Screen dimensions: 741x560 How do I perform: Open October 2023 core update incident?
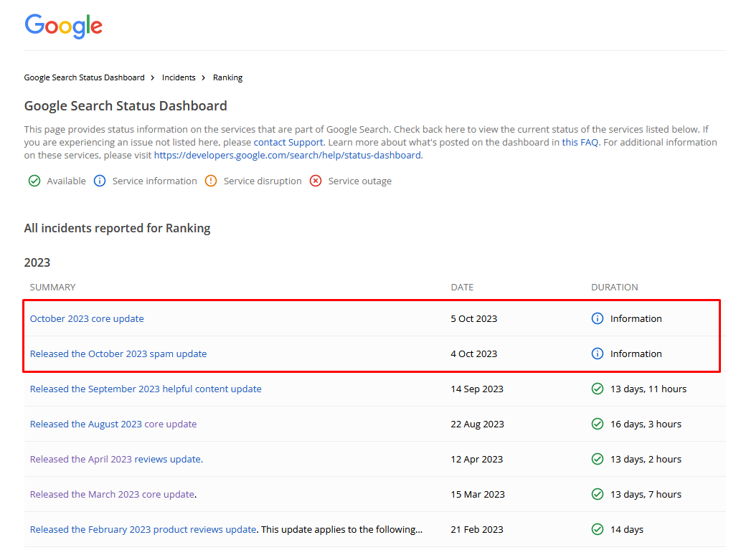tap(87, 318)
